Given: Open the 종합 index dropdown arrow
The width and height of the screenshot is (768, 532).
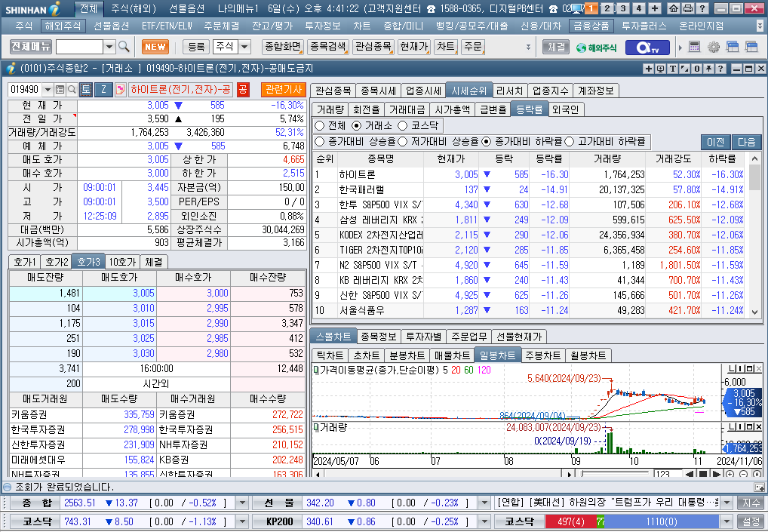Looking at the screenshot, I should (x=242, y=503).
